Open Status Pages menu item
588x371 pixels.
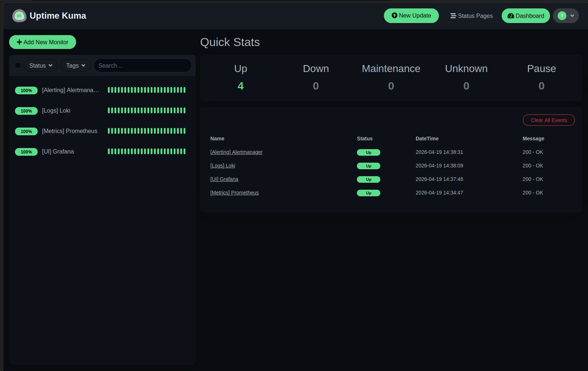(471, 16)
